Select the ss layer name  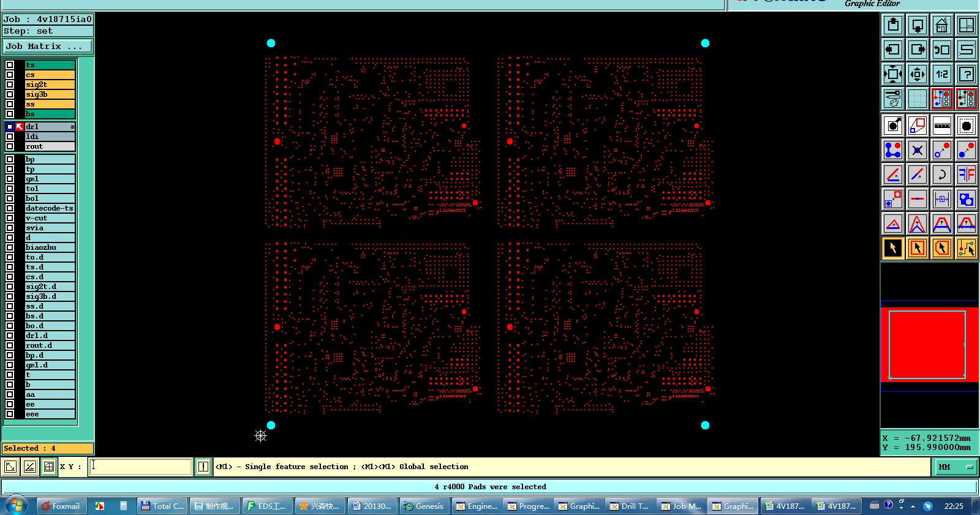coord(50,104)
